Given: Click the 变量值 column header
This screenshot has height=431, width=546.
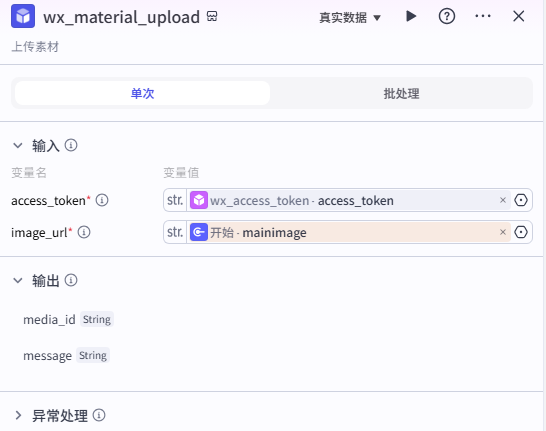Looking at the screenshot, I should click(181, 172).
